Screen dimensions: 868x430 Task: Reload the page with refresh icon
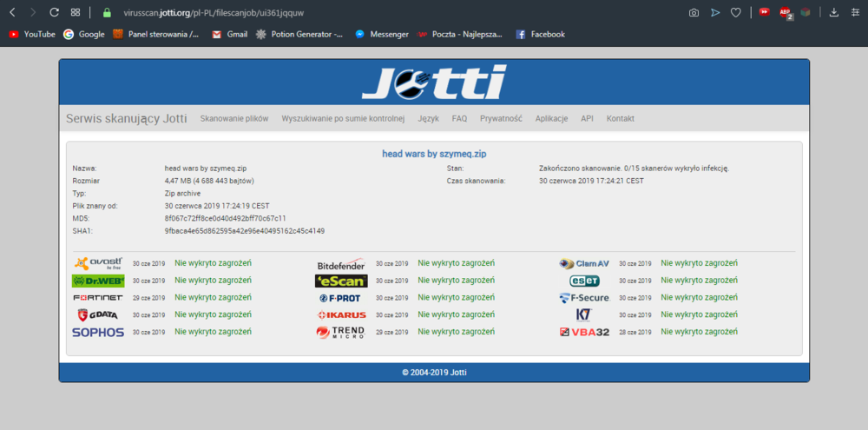coord(54,12)
